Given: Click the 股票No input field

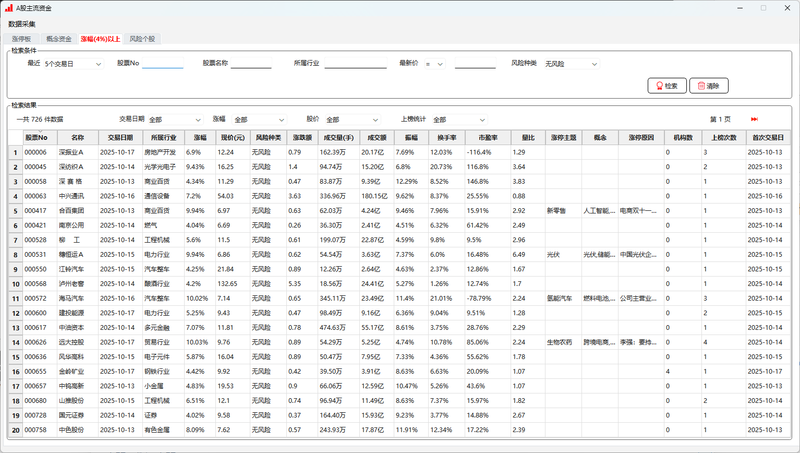Looking at the screenshot, I should click(163, 63).
